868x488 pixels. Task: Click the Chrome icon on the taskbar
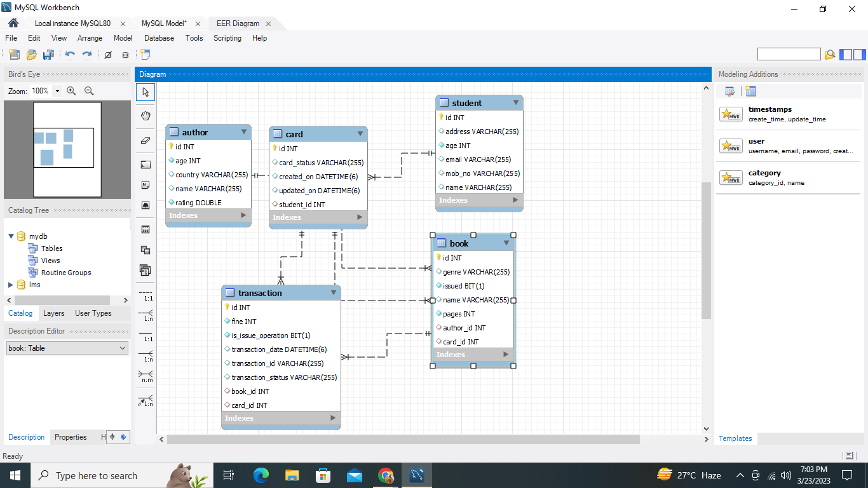[386, 475]
